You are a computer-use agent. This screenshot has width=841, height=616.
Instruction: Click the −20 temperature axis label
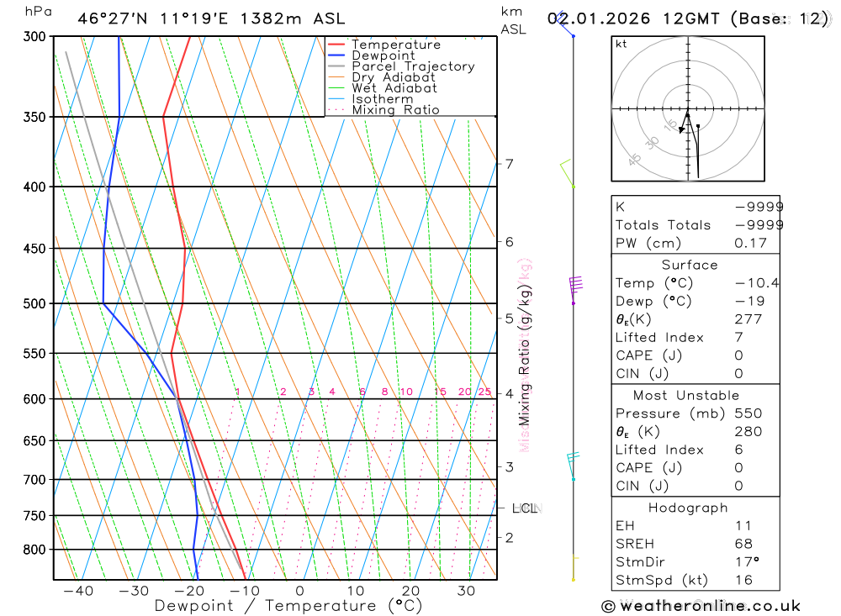(188, 591)
